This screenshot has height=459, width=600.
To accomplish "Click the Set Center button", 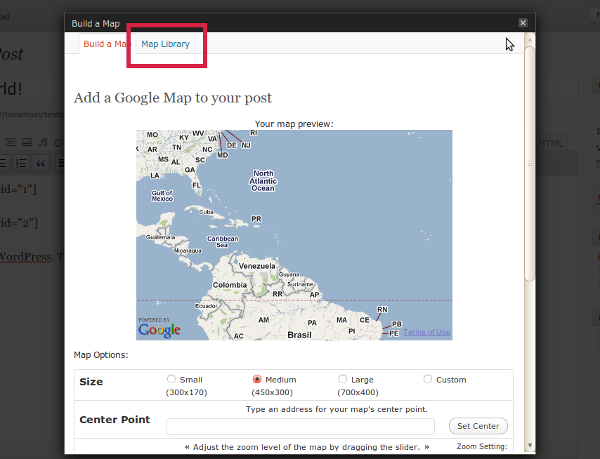I will point(478,426).
